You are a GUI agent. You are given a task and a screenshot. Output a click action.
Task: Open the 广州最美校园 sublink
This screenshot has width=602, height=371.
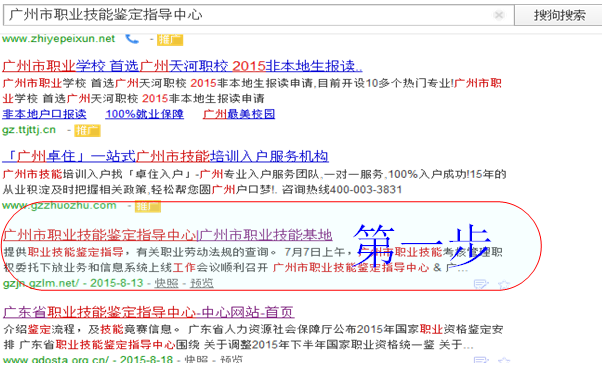click(239, 114)
